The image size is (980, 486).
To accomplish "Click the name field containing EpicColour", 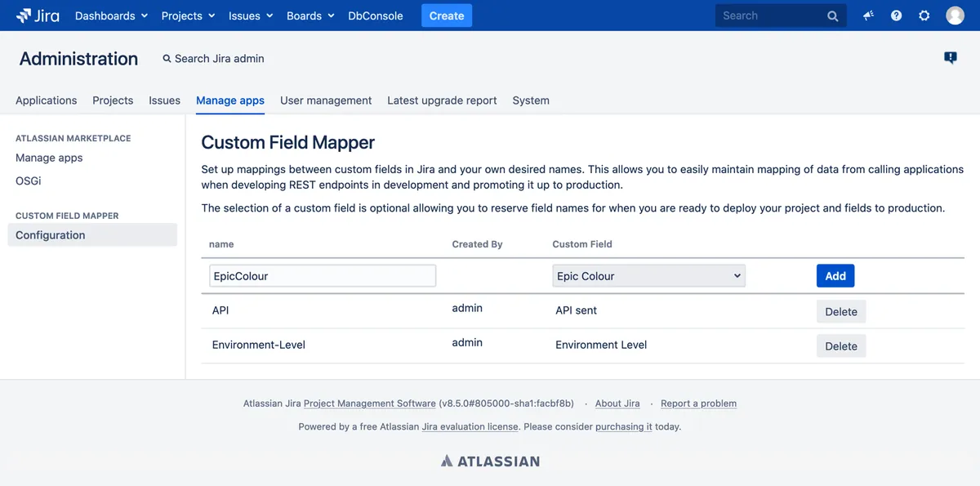I will [x=323, y=276].
